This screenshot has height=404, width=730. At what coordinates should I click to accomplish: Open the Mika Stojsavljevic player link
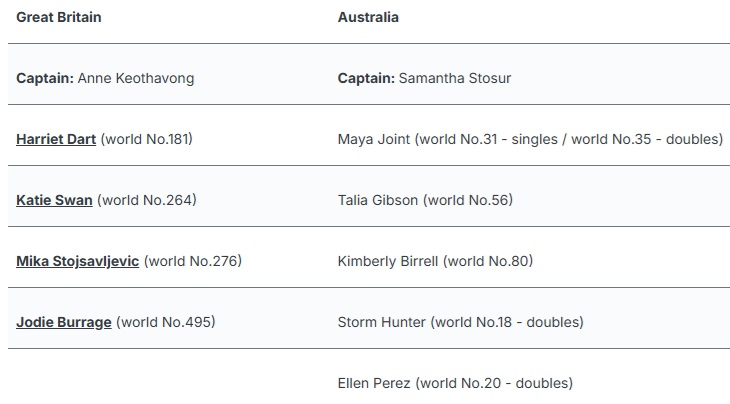(77, 261)
